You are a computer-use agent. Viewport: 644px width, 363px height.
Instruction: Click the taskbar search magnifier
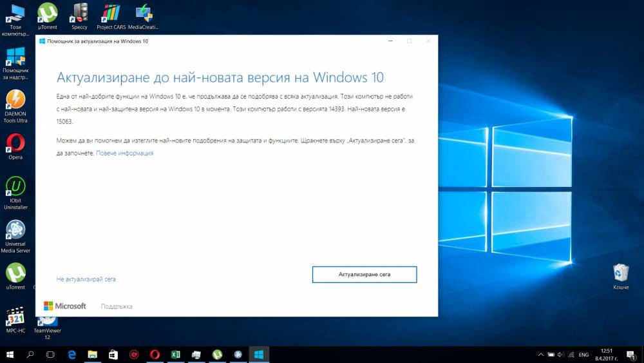pyautogui.click(x=30, y=355)
